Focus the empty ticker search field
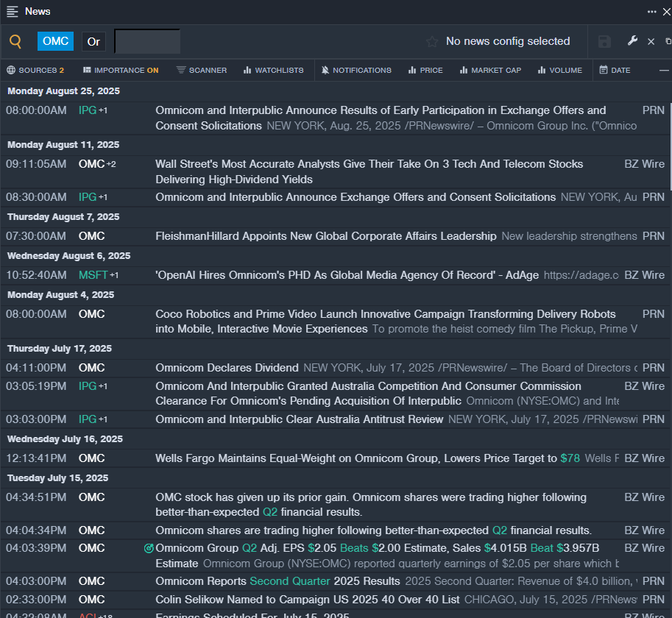 pos(147,41)
